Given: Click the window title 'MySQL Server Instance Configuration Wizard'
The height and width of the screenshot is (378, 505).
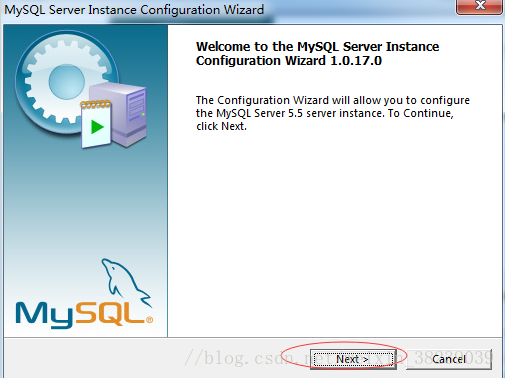Looking at the screenshot, I should tap(134, 10).
